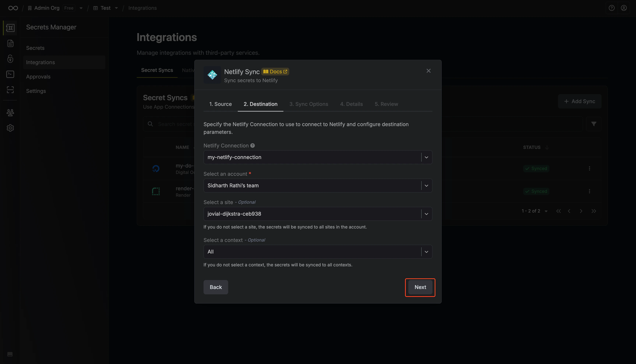
Task: Click the NAME column header
Action: [182, 147]
